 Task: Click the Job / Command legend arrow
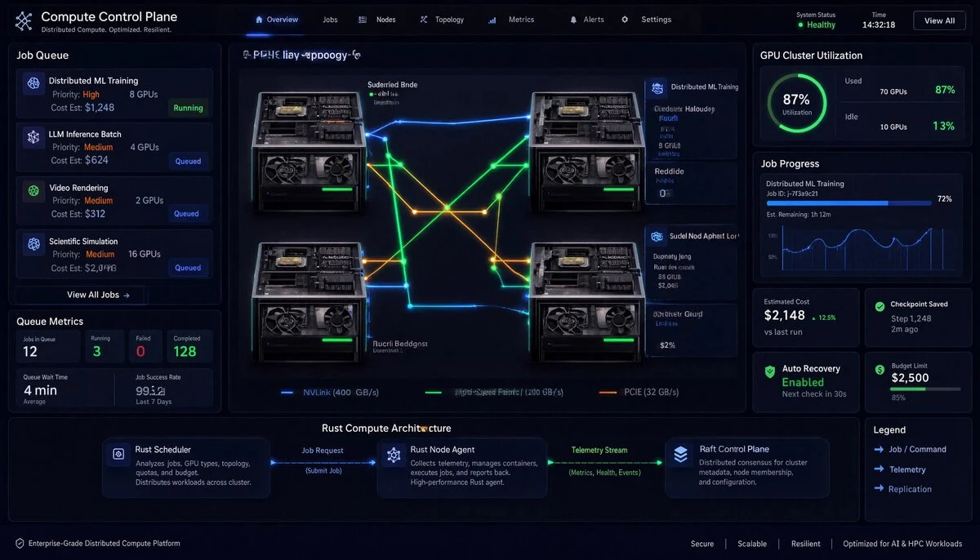click(x=879, y=449)
